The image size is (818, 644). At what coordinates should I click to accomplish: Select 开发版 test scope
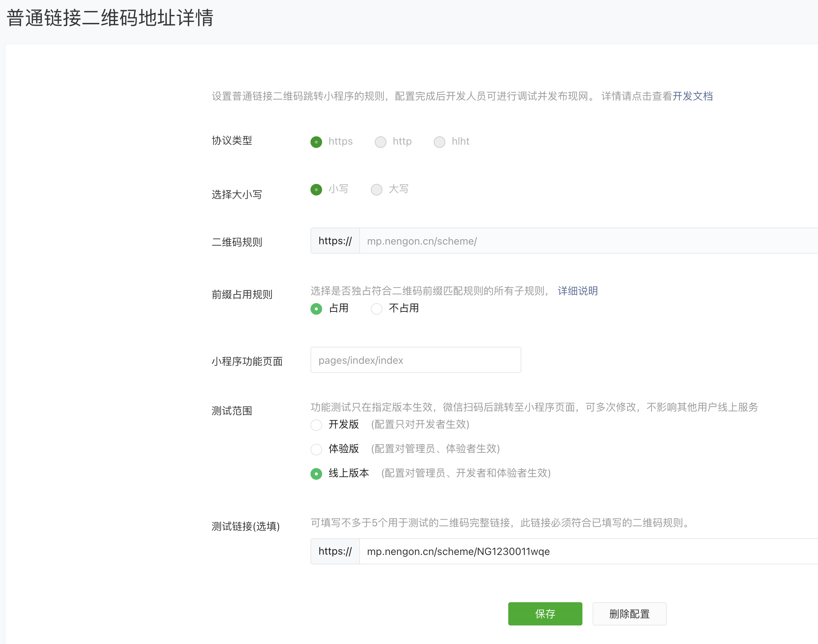316,425
